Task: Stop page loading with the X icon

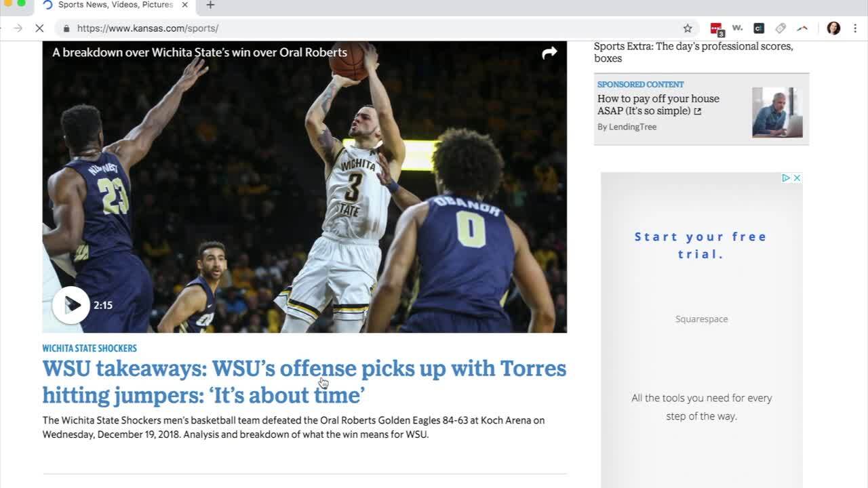Action: tap(39, 28)
